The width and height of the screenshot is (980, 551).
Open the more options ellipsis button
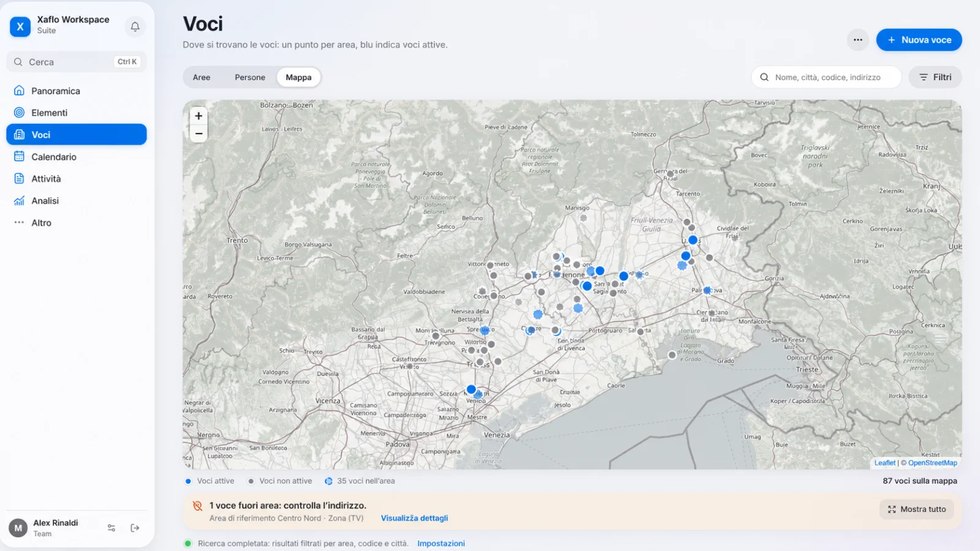click(x=858, y=40)
